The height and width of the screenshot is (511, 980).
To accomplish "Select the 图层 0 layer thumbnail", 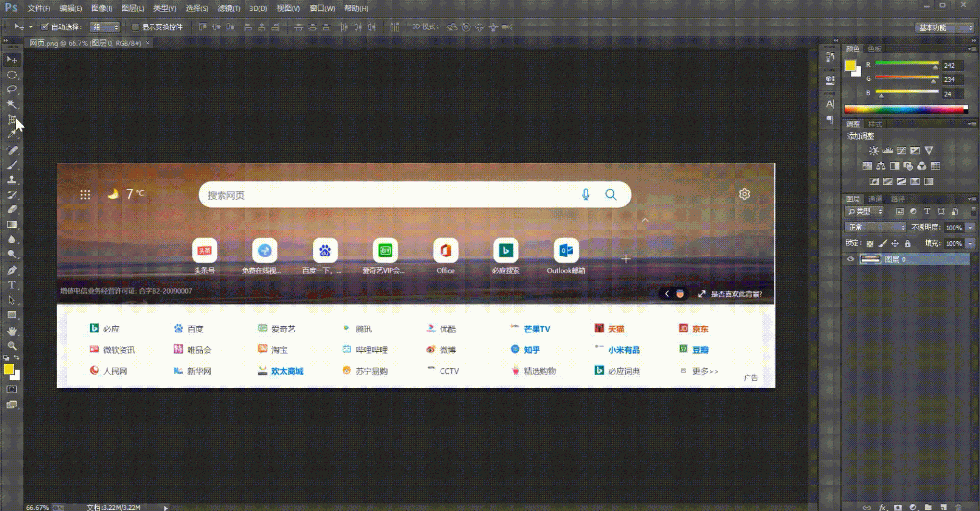I will click(870, 259).
